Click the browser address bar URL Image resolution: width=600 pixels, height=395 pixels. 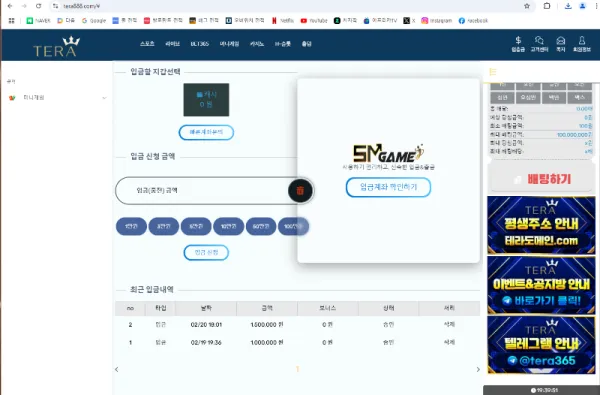tap(82, 6)
